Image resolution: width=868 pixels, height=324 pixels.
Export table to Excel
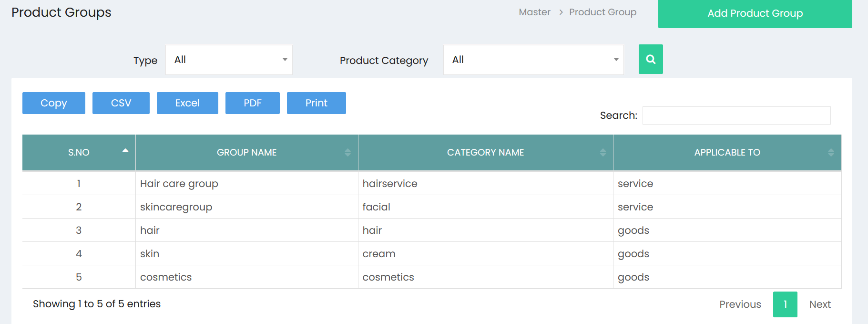pos(187,103)
